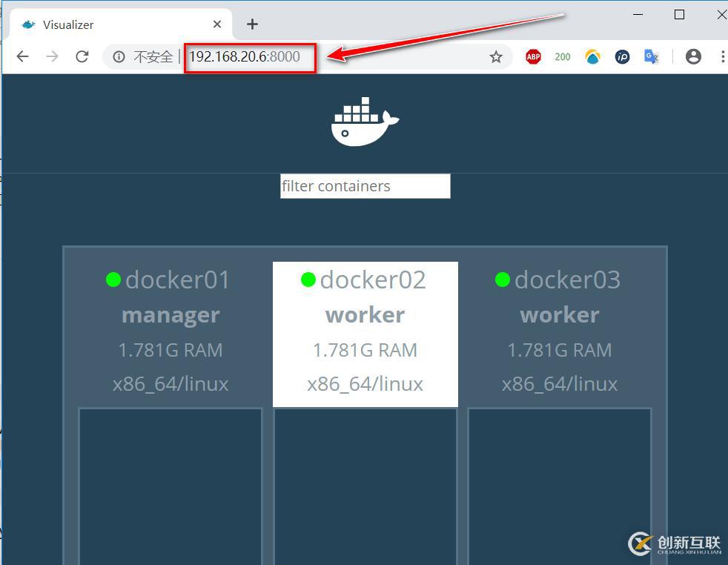Image resolution: width=728 pixels, height=565 pixels.
Task: Open a new tab with plus button
Action: click(x=252, y=24)
